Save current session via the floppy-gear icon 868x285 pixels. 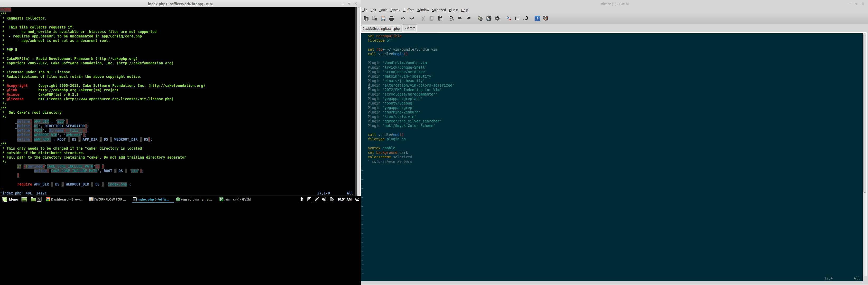point(488,18)
